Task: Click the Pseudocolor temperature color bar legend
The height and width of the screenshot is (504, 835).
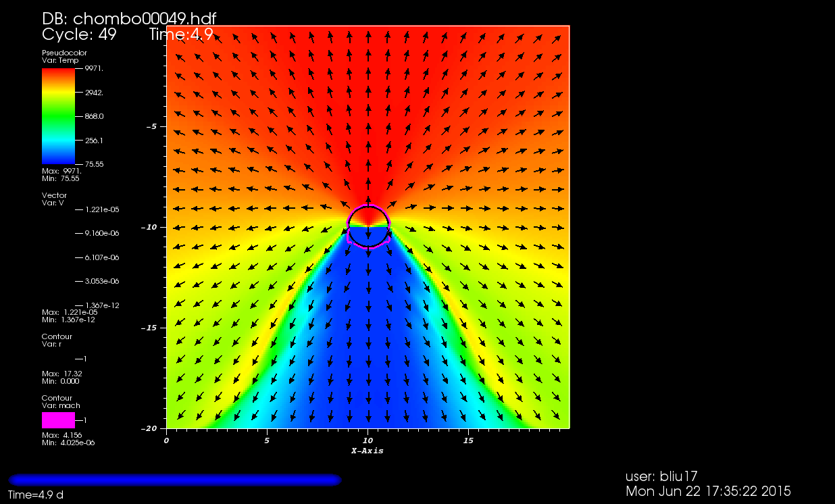Action: (x=58, y=116)
